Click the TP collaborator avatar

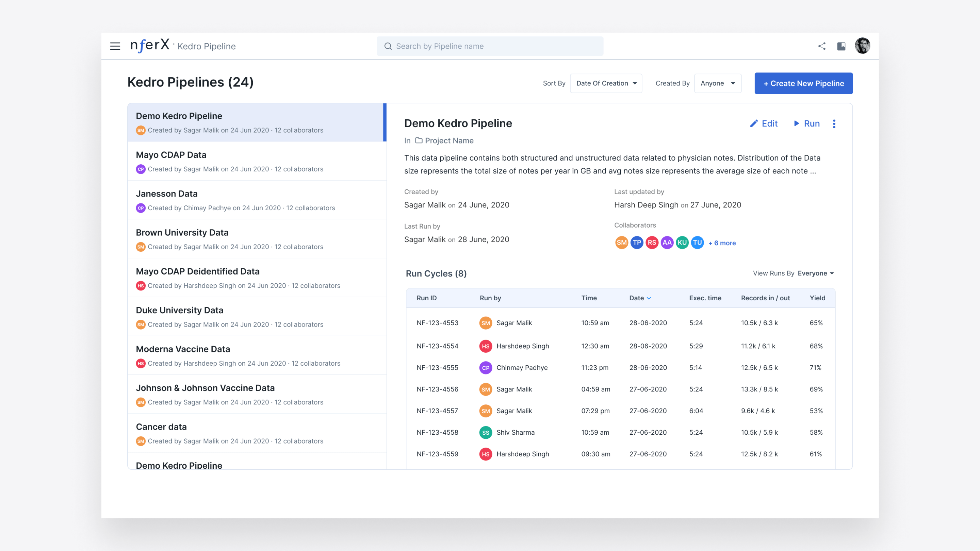point(637,243)
